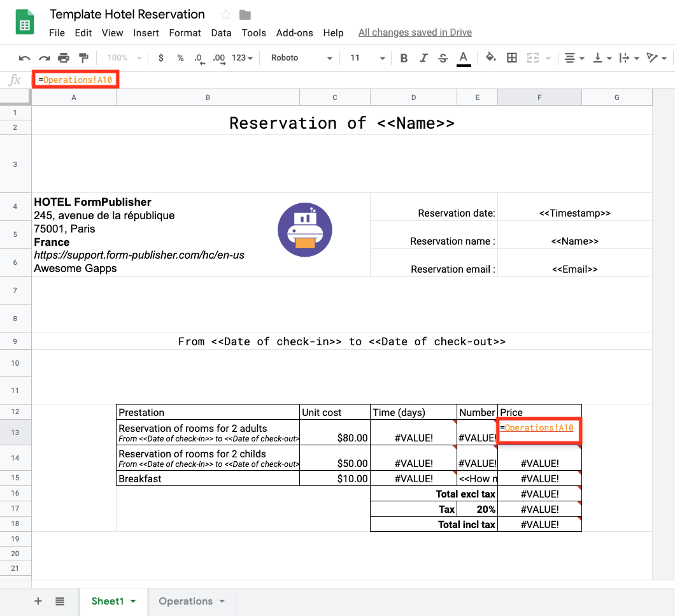Select column F header

point(539,97)
